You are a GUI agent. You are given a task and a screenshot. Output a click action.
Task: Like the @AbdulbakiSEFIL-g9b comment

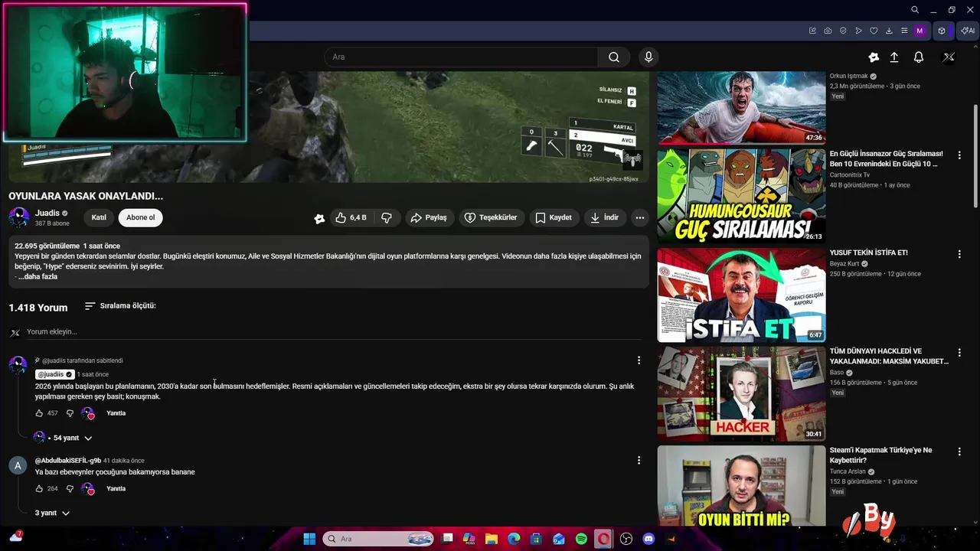click(x=39, y=489)
